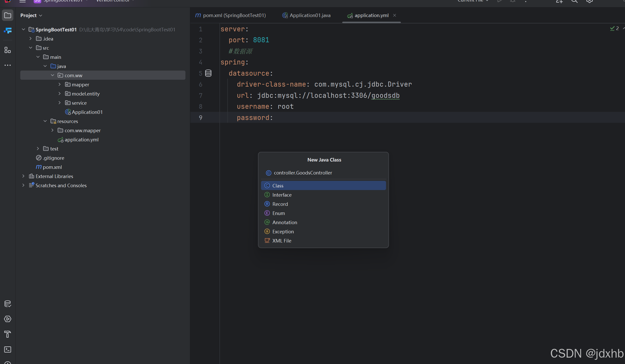Open the Services tool window icon

(8, 319)
